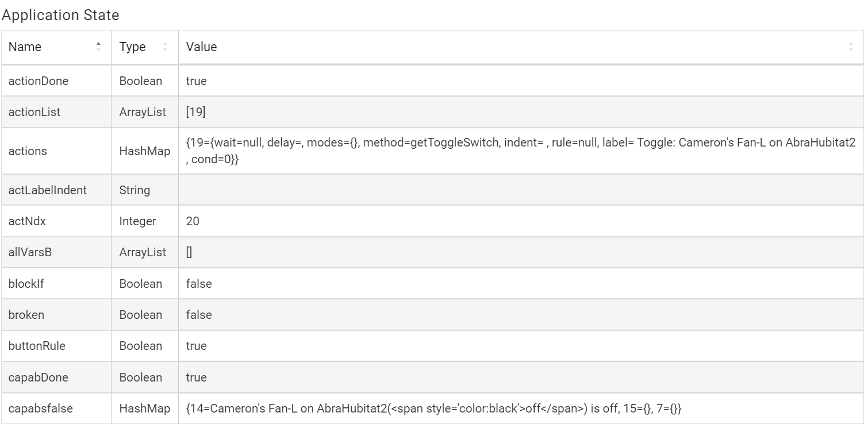868x424 pixels.
Task: Click the actNdx value 20
Action: pos(193,221)
